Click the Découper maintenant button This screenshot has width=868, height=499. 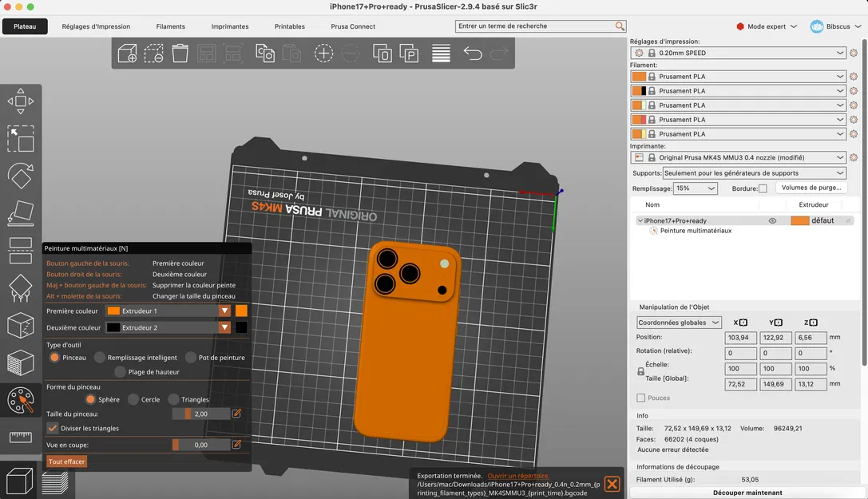point(747,493)
